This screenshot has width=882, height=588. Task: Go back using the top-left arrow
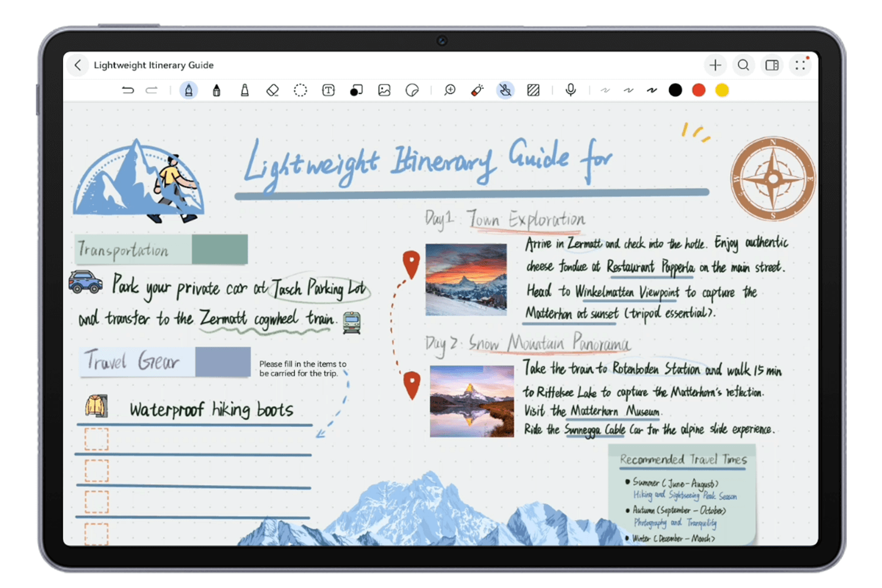point(78,65)
